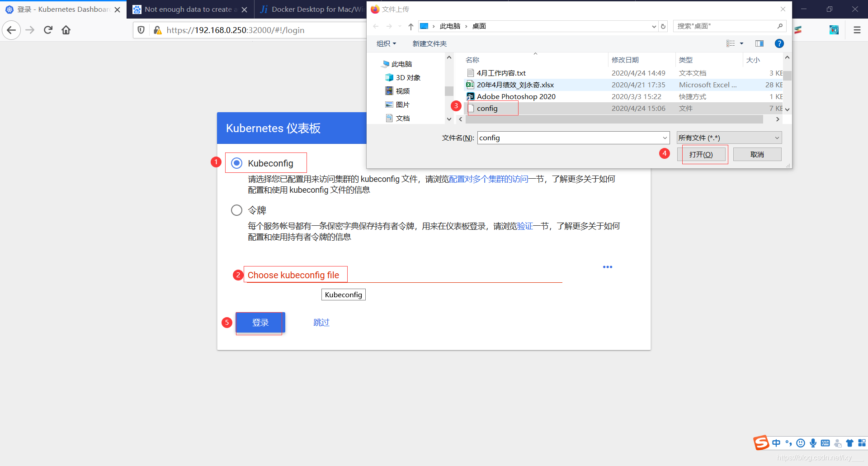Select the Adobe Photoshop 2020 shortcut
Screen dimensions: 868x466
pyautogui.click(x=516, y=97)
